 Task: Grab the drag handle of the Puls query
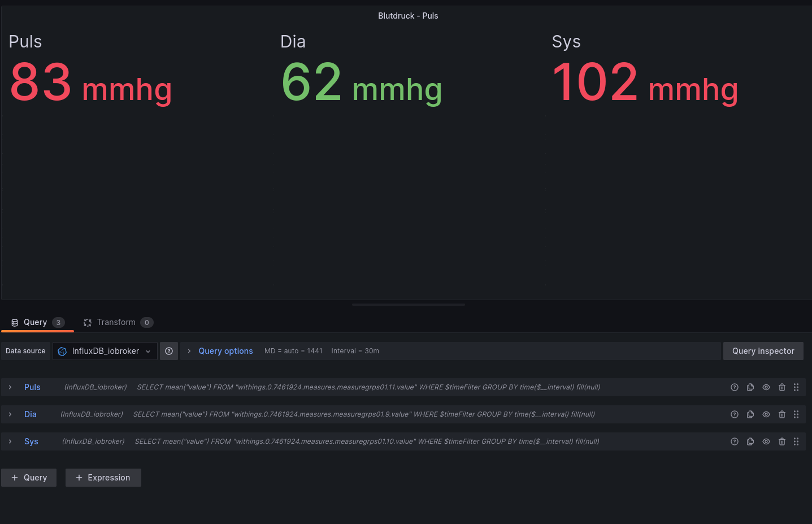click(x=796, y=387)
